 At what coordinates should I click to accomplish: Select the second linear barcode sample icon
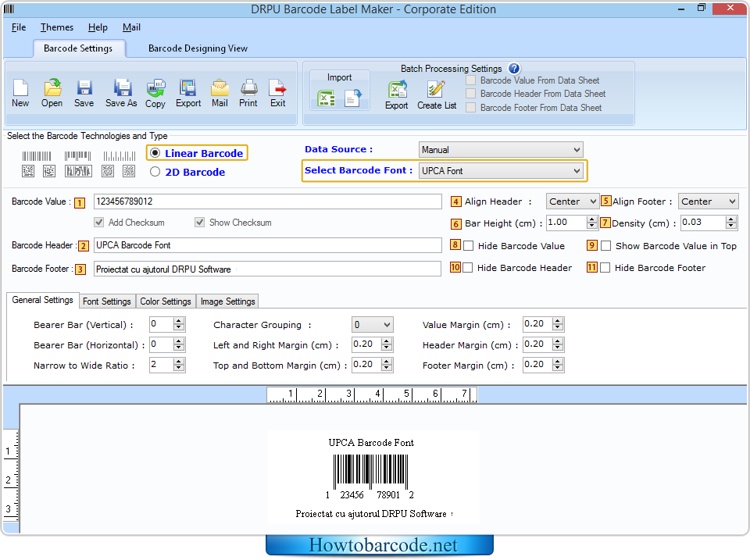point(77,156)
